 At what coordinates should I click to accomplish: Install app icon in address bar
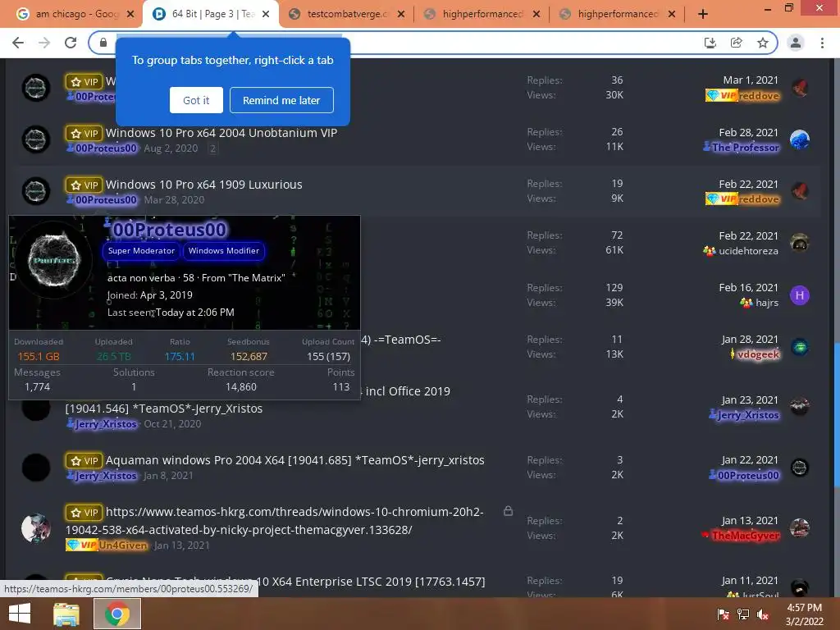click(710, 43)
